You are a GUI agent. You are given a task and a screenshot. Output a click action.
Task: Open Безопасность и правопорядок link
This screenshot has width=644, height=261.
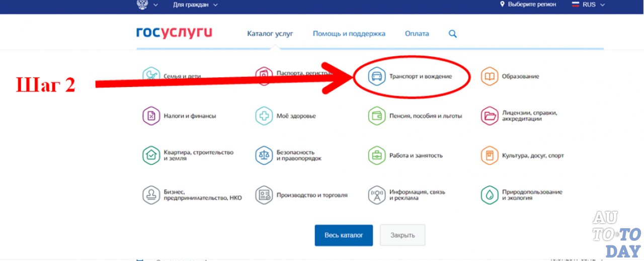[x=299, y=155]
